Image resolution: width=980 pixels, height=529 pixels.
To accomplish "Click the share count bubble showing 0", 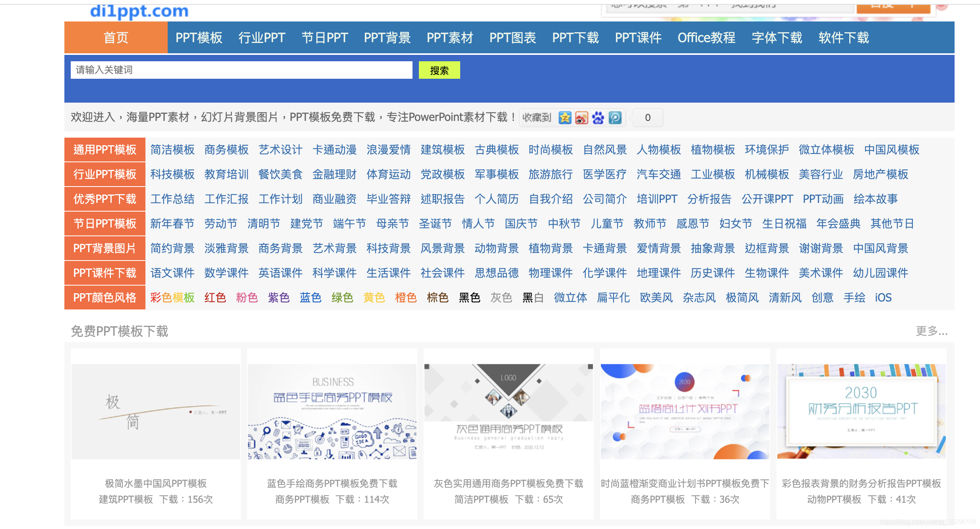I will pos(647,118).
